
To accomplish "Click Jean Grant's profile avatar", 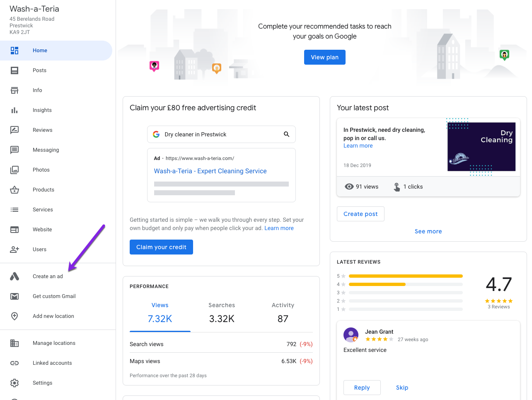I will point(351,335).
